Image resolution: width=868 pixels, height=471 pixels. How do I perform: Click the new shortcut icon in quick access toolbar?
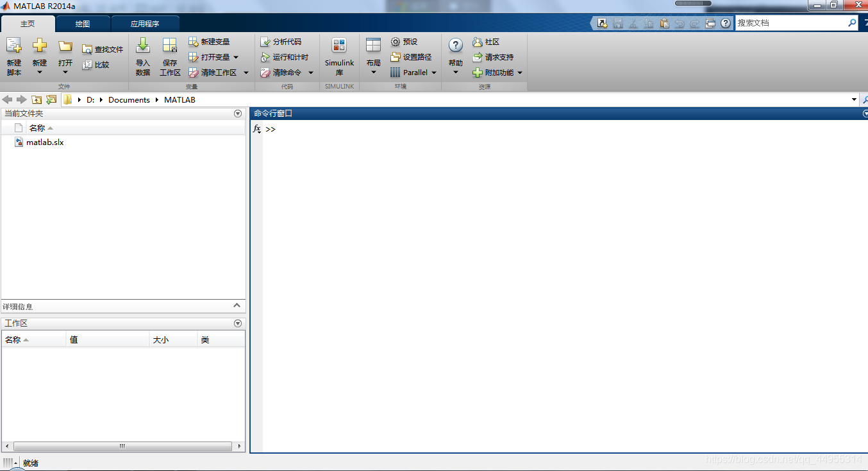(x=602, y=23)
